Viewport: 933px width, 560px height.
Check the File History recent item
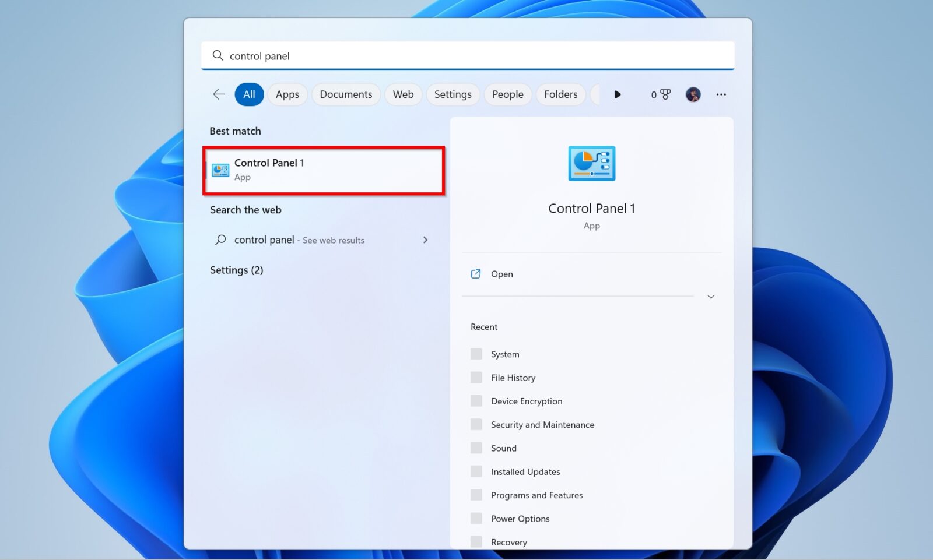(475, 377)
